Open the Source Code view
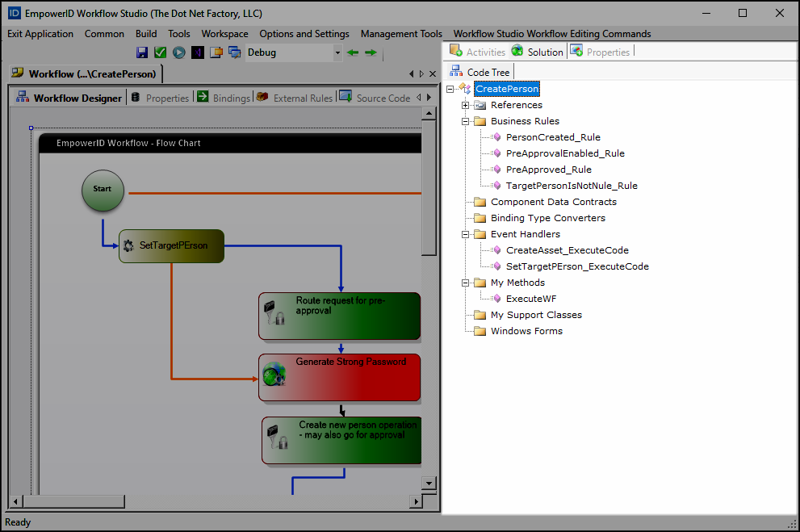This screenshot has width=800, height=532. click(x=383, y=97)
